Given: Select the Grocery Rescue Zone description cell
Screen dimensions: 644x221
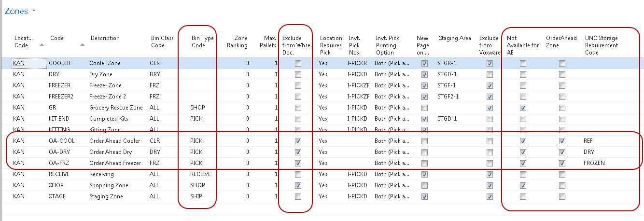Looking at the screenshot, I should pos(116,108).
